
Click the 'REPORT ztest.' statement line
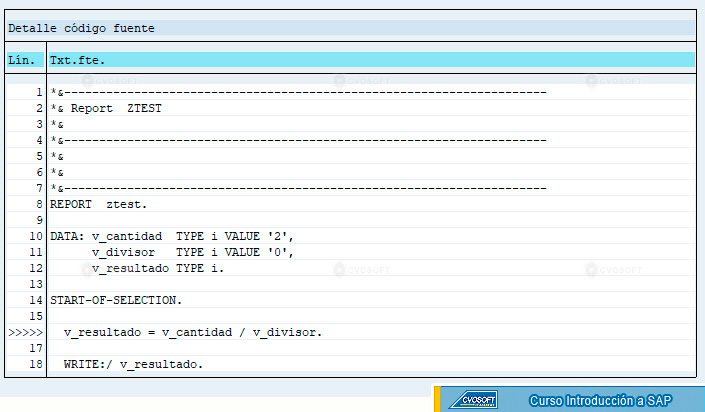click(98, 204)
